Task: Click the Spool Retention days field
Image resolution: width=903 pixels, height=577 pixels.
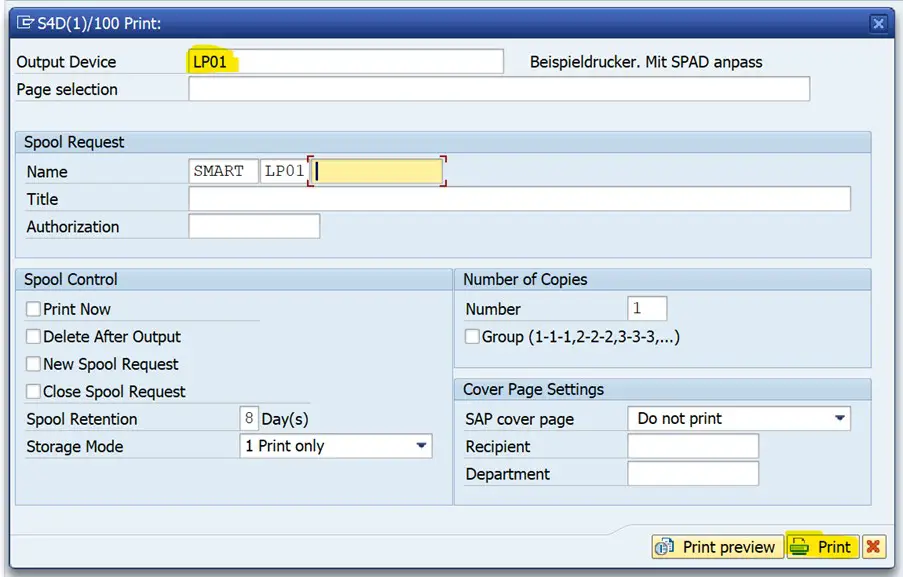Action: [x=249, y=419]
